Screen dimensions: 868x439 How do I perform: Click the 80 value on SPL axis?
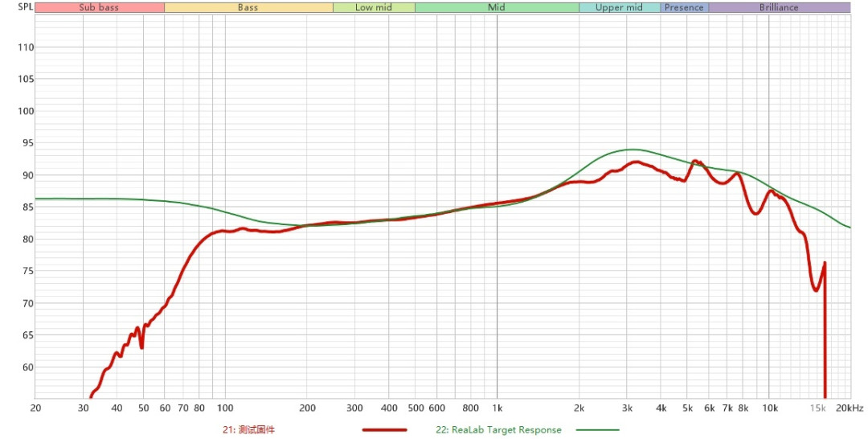coord(28,240)
